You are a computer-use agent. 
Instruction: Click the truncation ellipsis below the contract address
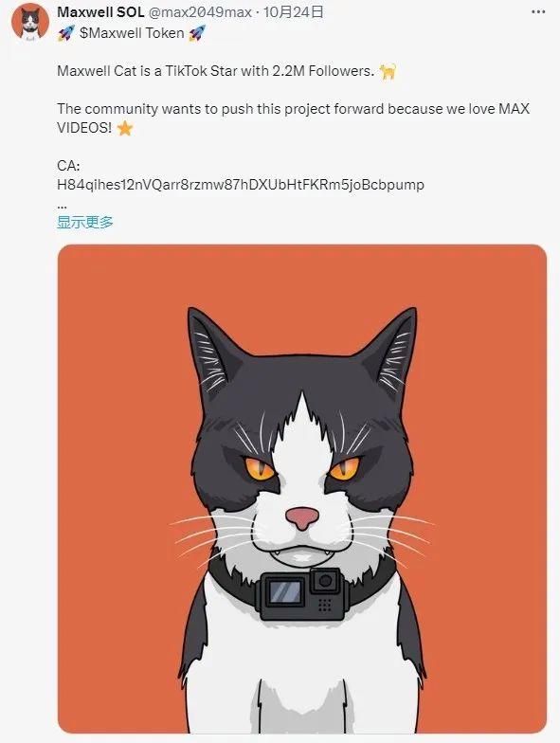coord(62,205)
